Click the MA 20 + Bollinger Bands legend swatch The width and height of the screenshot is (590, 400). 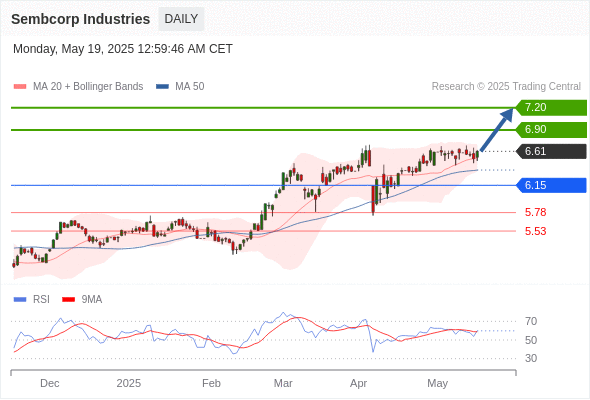[20, 87]
